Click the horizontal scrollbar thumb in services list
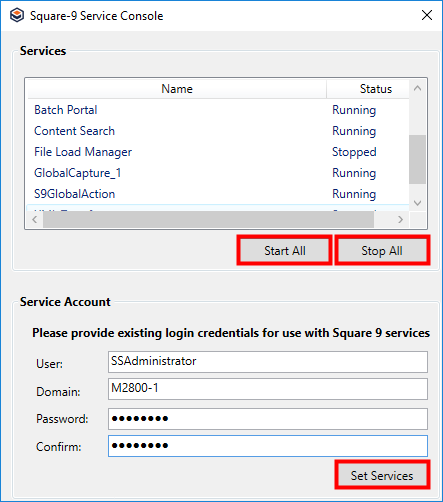The width and height of the screenshot is (443, 502). point(208,219)
